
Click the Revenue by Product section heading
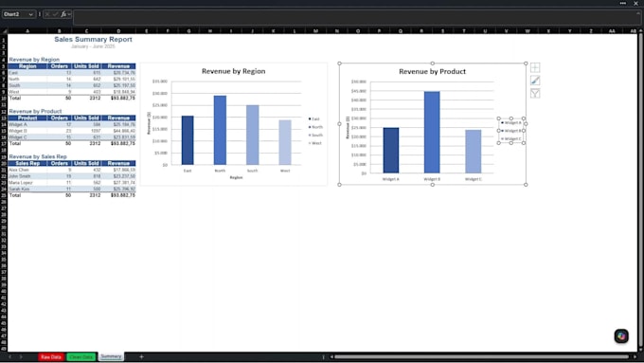pyautogui.click(x=35, y=112)
